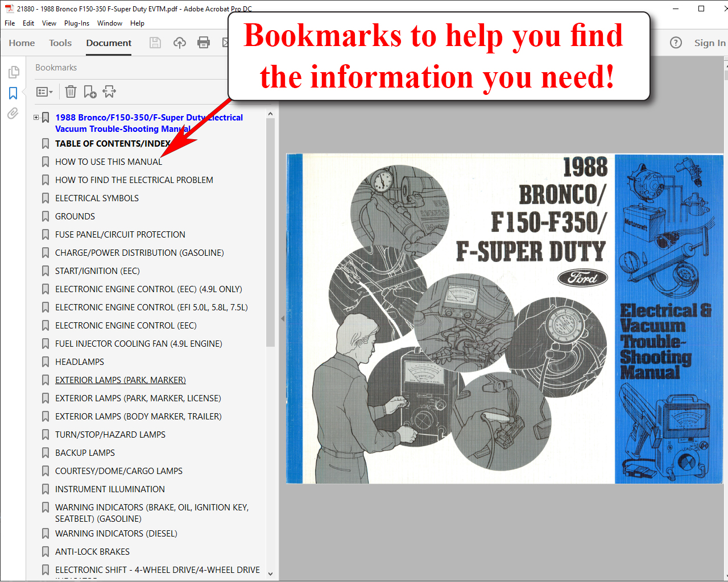
Task: Select INSTRUMENT ILLUMINATION bookmark
Action: click(110, 489)
